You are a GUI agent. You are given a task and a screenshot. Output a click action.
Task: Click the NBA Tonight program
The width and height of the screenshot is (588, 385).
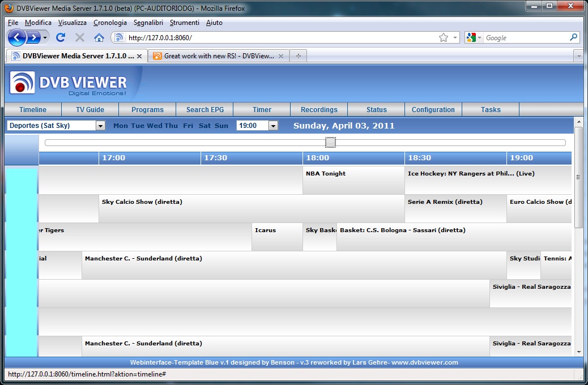pos(353,180)
